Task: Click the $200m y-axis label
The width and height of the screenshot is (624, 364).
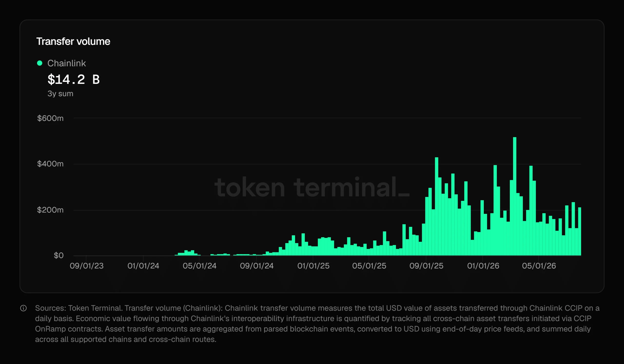Action: (50, 210)
